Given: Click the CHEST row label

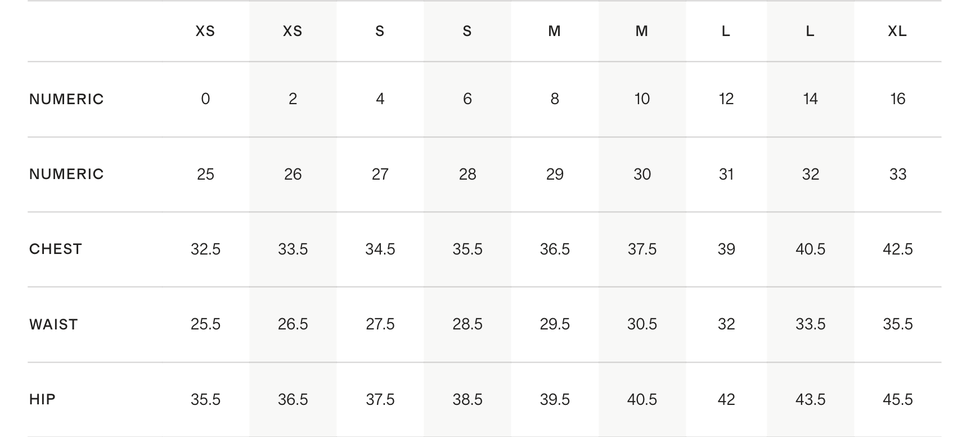Looking at the screenshot, I should pyautogui.click(x=56, y=249).
